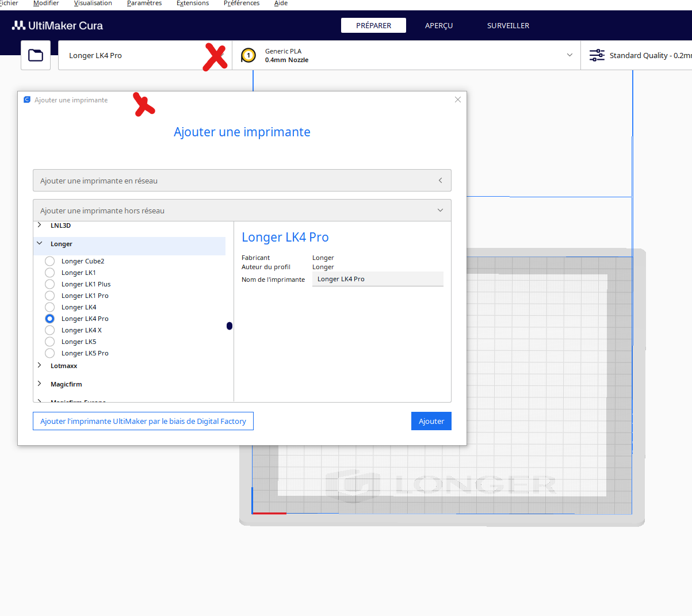
Task: Click the Ajouter button
Action: pos(431,421)
